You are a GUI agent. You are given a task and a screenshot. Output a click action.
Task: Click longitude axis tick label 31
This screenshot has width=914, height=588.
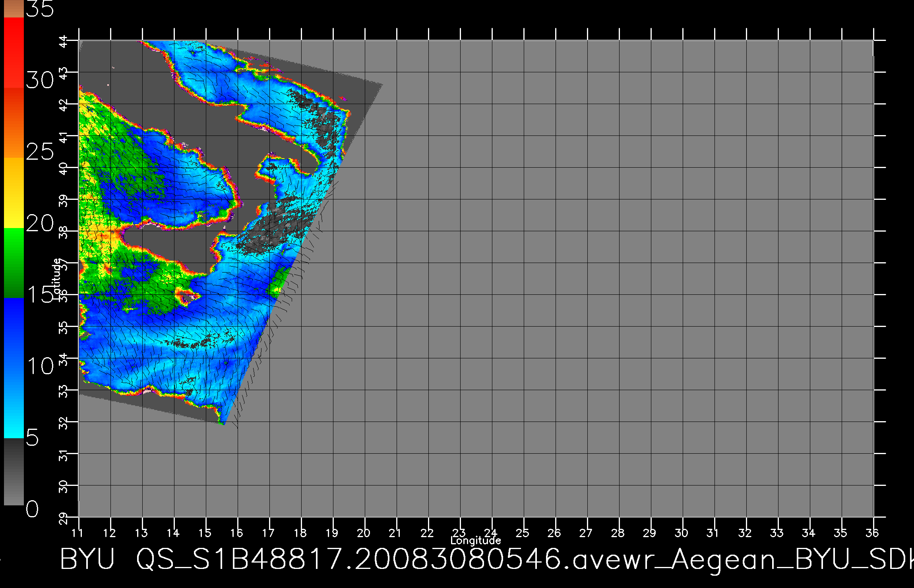tap(713, 533)
